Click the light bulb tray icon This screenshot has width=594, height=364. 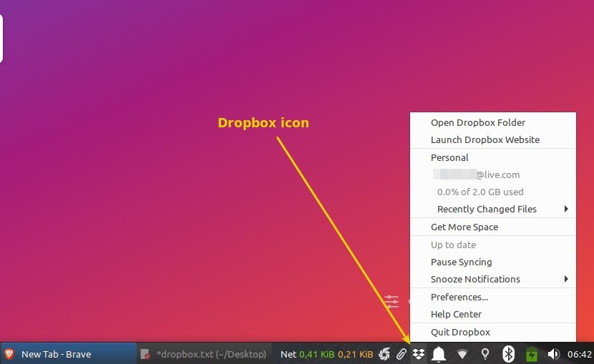tap(485, 354)
